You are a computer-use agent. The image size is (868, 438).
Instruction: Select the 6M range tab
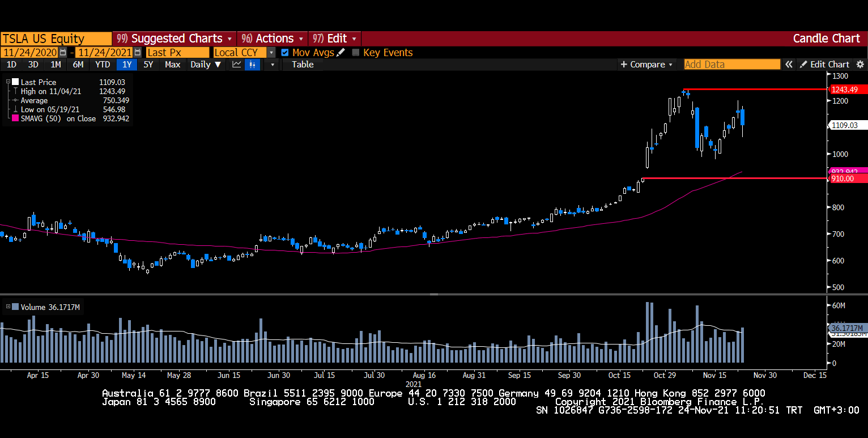click(78, 65)
